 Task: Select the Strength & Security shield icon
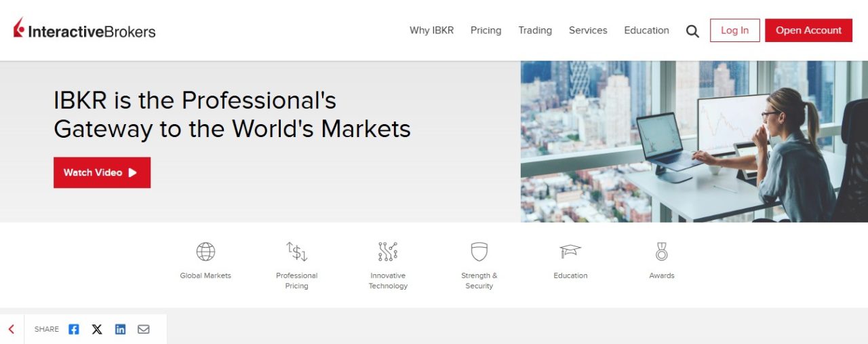479,252
